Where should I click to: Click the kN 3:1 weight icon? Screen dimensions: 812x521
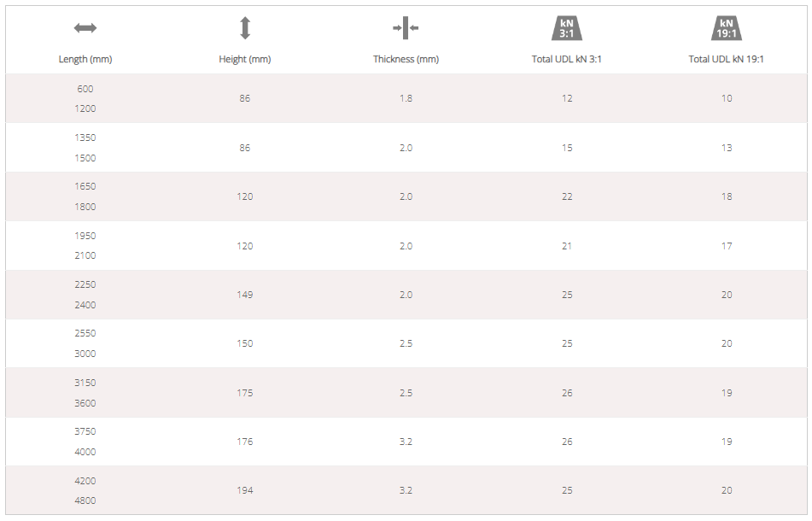pyautogui.click(x=566, y=28)
